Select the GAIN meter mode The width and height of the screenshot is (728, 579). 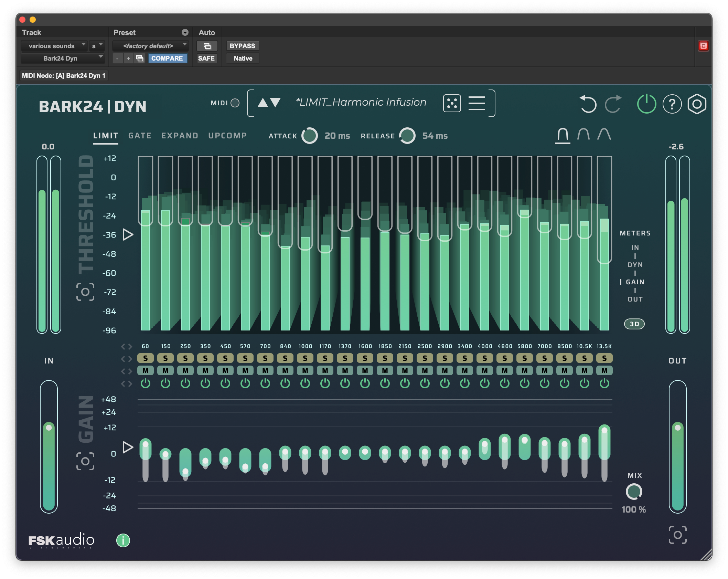click(x=635, y=282)
